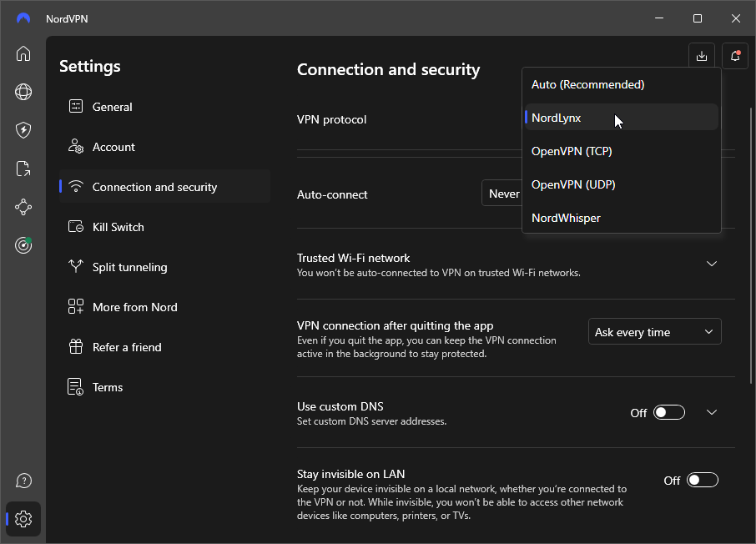Viewport: 756px width, 544px height.
Task: Click the Stay invisible on LAN heading
Action: coord(350,474)
